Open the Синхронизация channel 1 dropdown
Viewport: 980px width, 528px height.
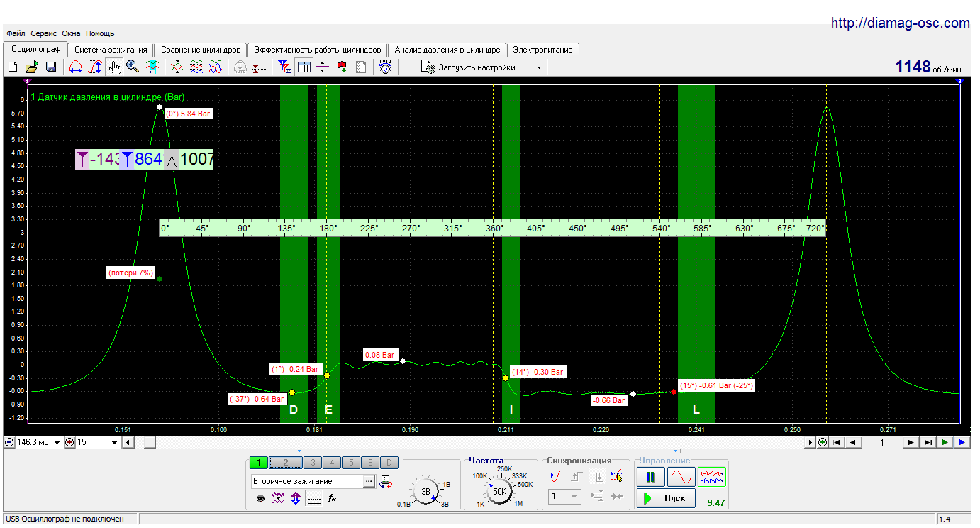(565, 497)
